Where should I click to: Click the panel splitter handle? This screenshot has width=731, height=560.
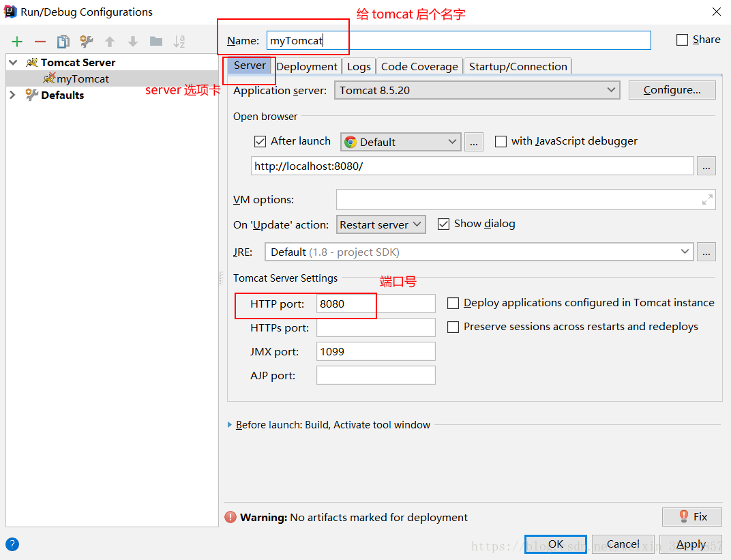221,278
